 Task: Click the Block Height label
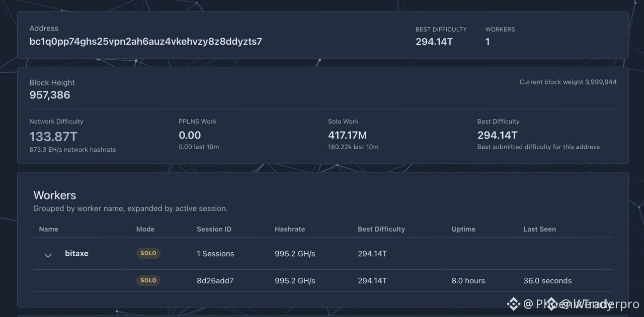[x=52, y=82]
